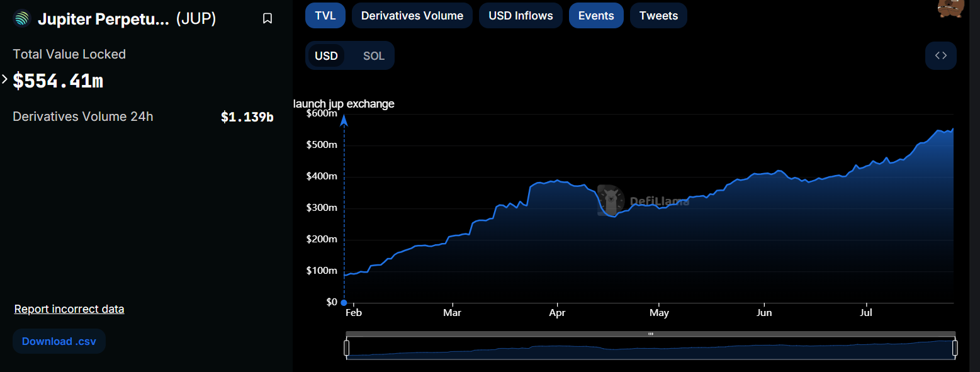Click the right handle of range slider

click(955, 347)
